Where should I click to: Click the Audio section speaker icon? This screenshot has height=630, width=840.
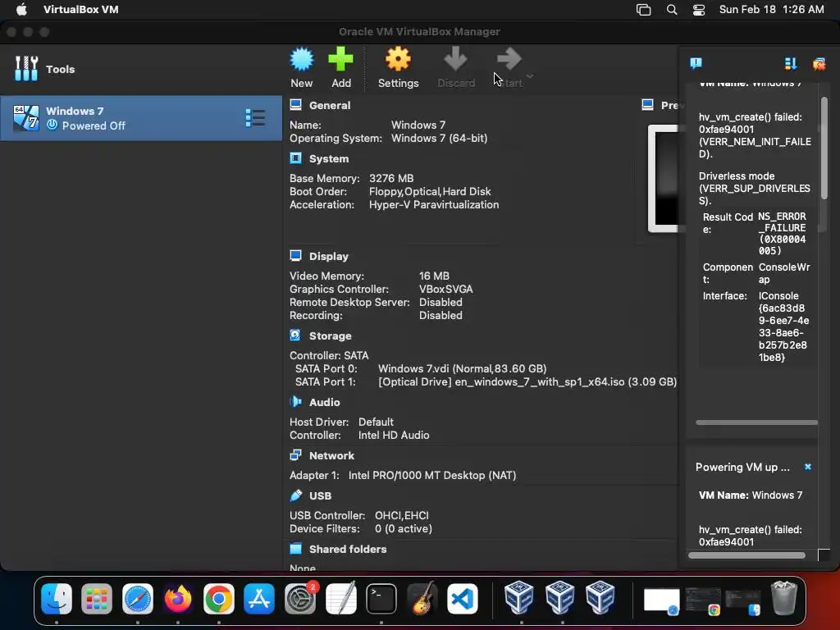point(295,402)
